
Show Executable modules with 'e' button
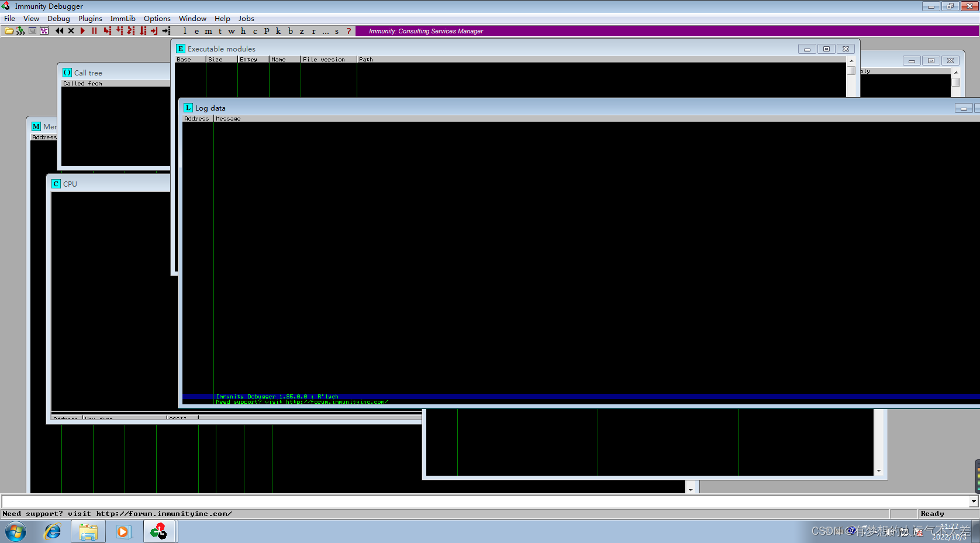tap(196, 31)
